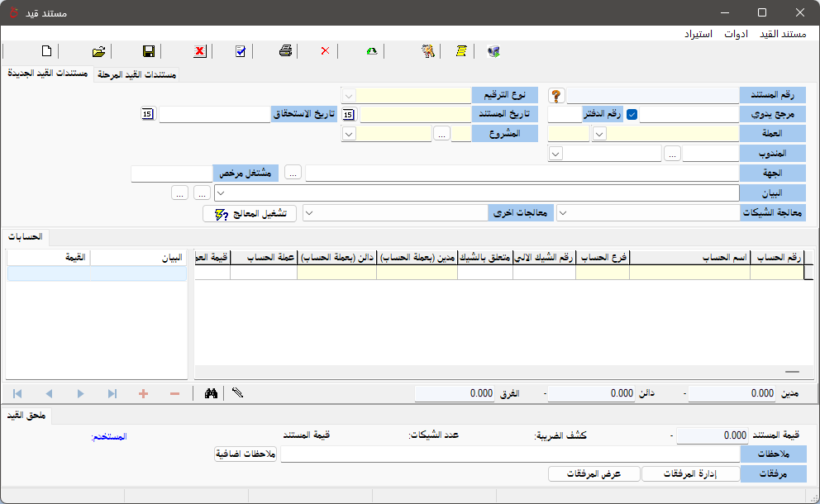Add a row with the plus icon
Viewport: 820px width, 504px height.
pyautogui.click(x=143, y=393)
